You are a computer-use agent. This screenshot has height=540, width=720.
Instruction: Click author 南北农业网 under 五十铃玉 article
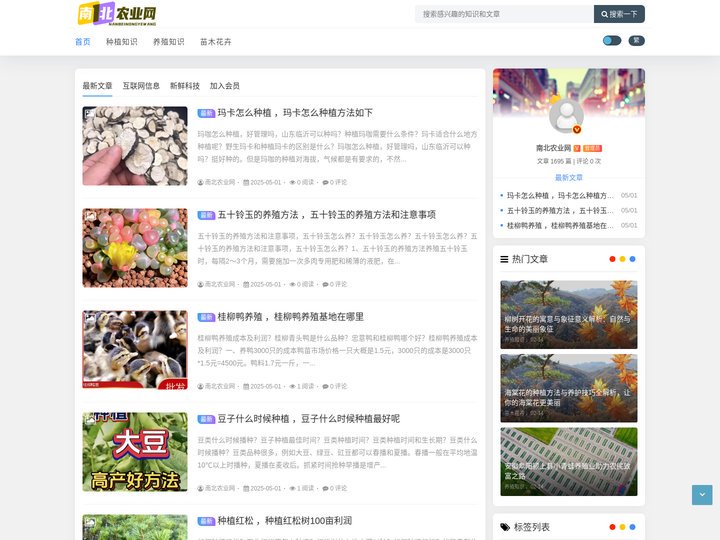click(216, 284)
